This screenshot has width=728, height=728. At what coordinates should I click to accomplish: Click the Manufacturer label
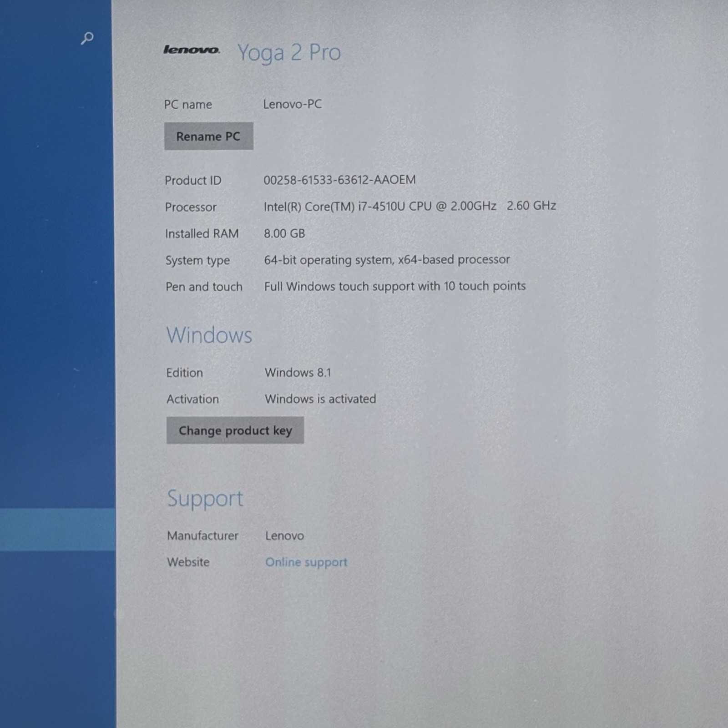coord(202,536)
